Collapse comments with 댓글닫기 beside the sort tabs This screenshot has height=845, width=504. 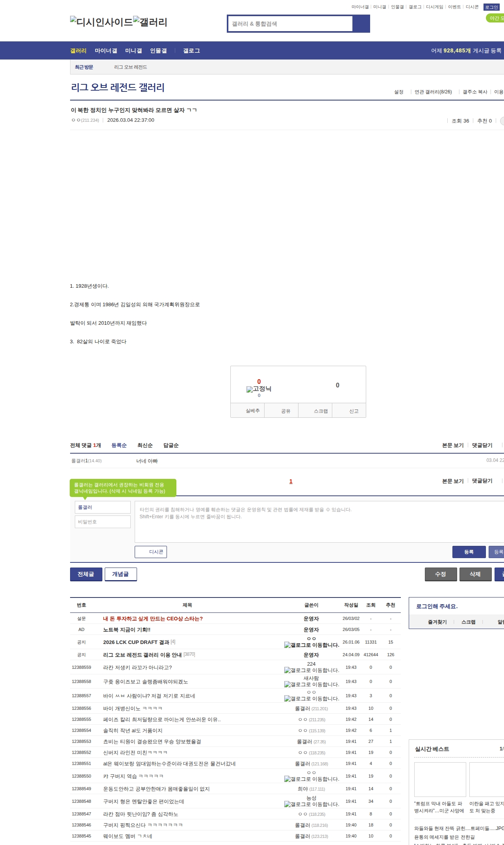(482, 445)
